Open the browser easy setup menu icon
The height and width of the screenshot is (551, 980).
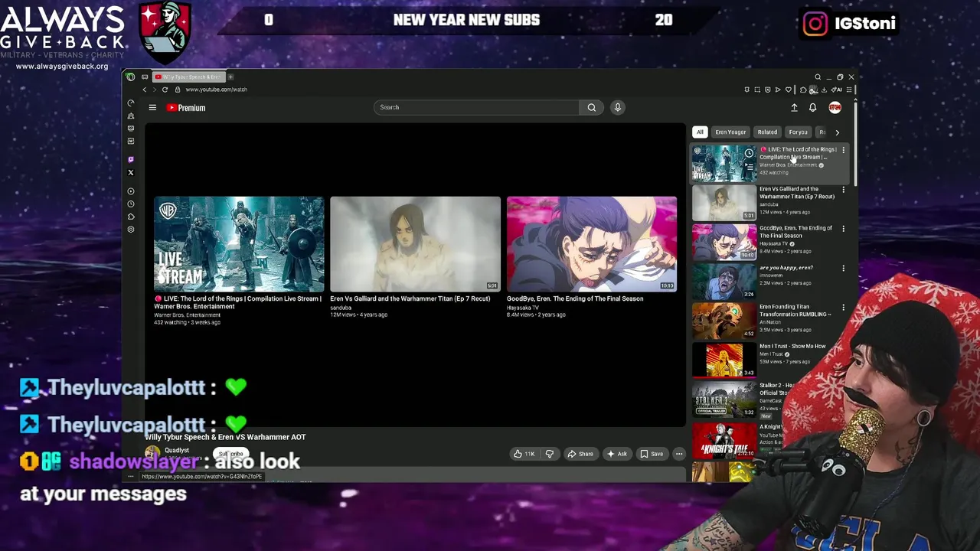click(x=849, y=90)
